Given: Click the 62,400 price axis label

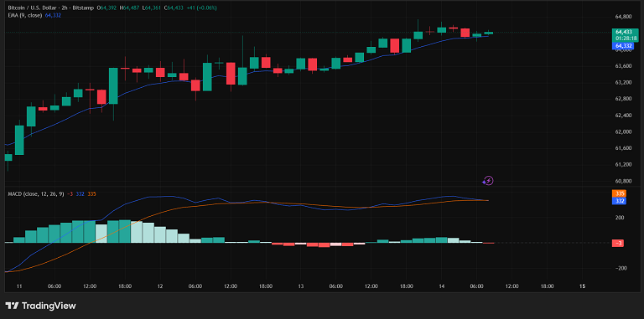Looking at the screenshot, I should point(623,116).
